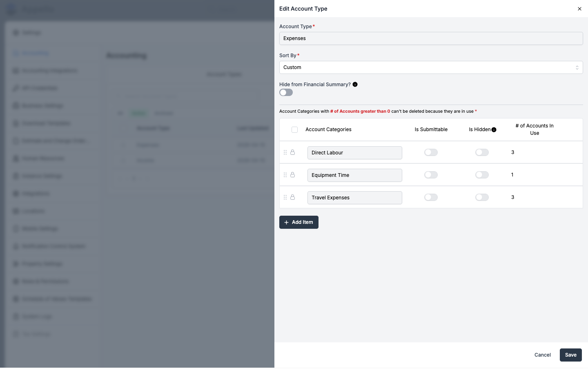Open the Sort By dropdown
This screenshot has height=375, width=588.
coord(431,67)
